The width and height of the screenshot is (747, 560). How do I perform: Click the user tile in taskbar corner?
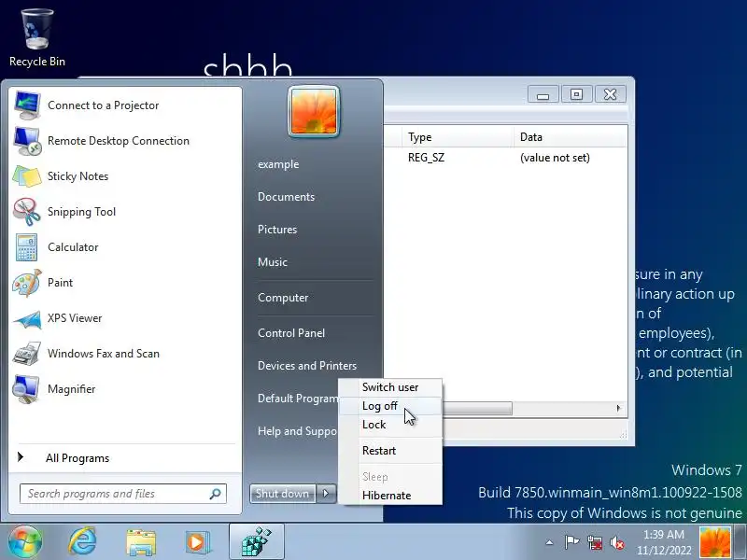[714, 543]
